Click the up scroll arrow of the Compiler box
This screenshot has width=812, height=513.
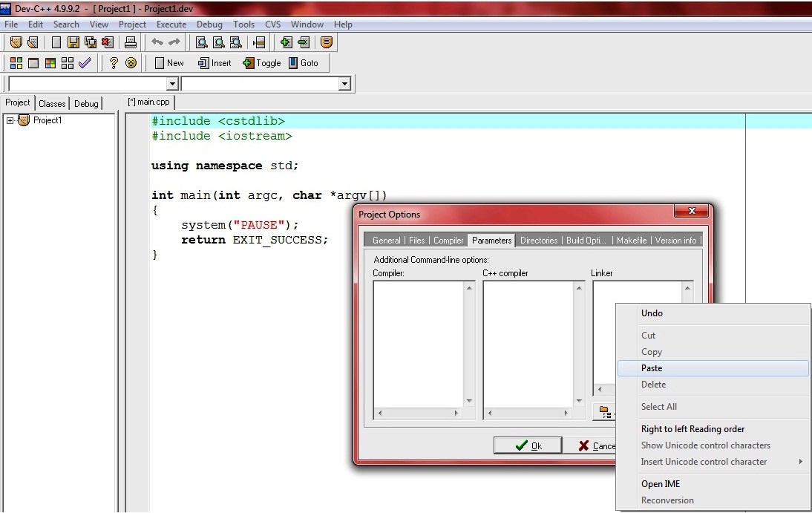(x=469, y=288)
